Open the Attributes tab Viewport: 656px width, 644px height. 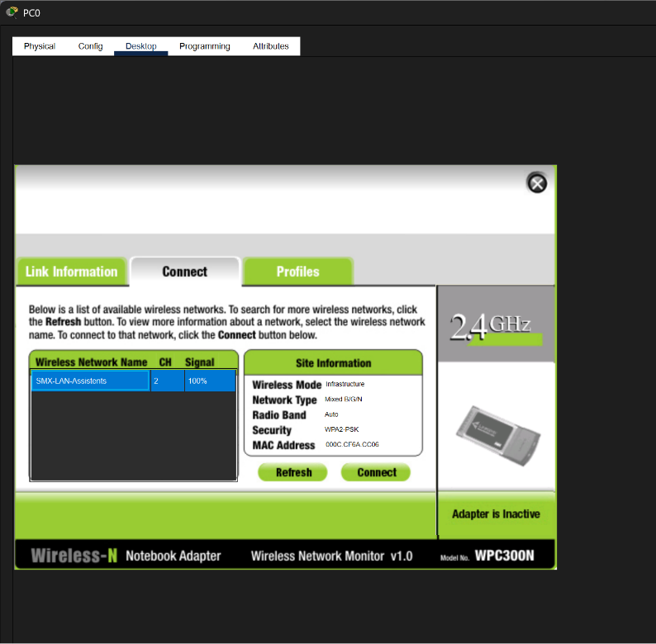pyautogui.click(x=270, y=46)
